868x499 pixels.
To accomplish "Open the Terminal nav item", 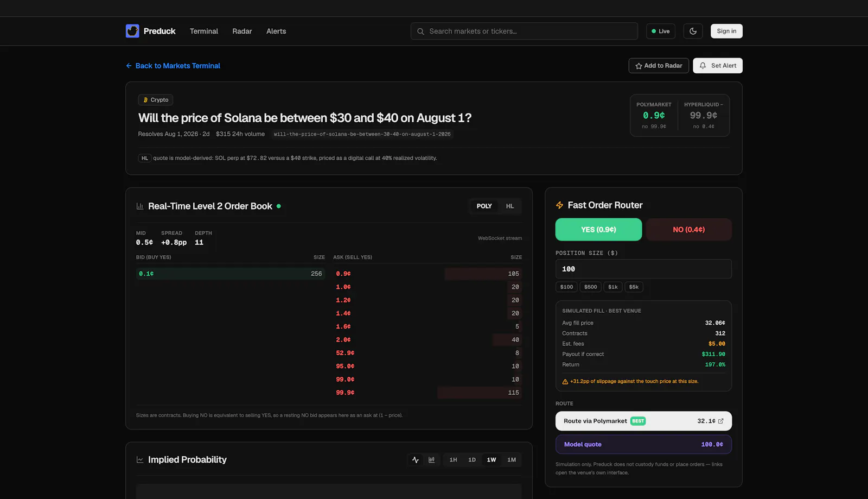I will (x=204, y=31).
